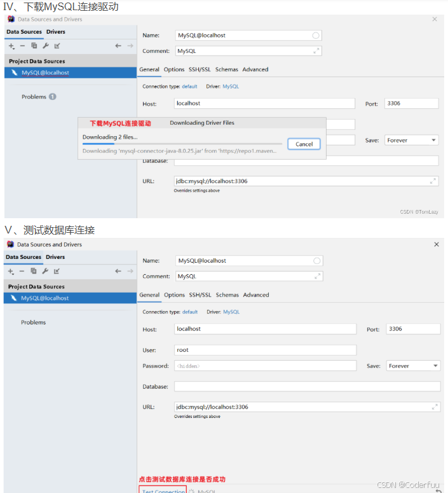This screenshot has height=493, width=448.
Task: Click the Port field showing 3306 in section V
Action: [x=413, y=329]
